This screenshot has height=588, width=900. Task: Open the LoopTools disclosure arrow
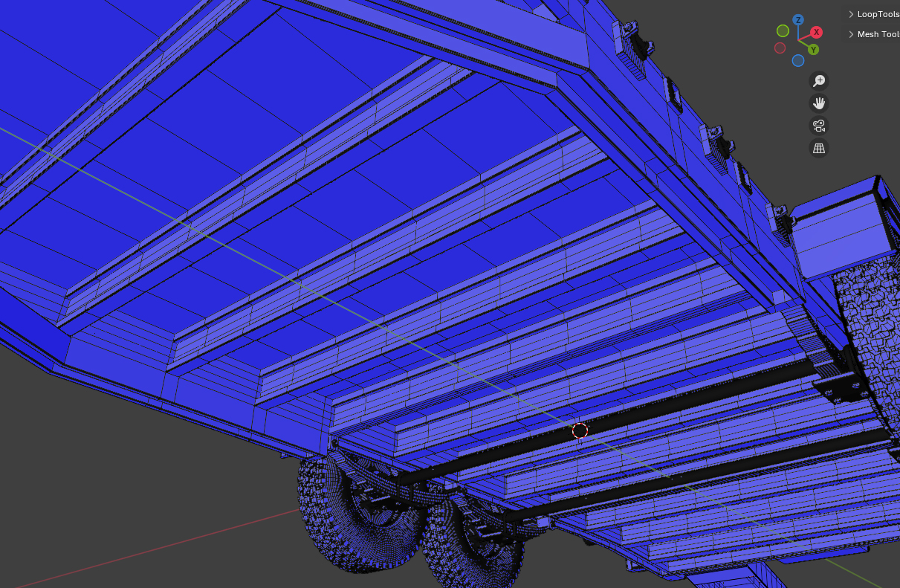[x=850, y=13]
